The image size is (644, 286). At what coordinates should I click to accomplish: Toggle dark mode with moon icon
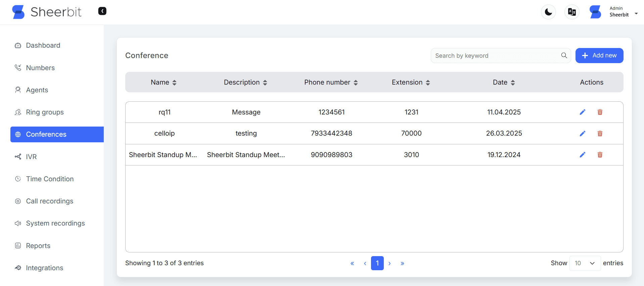(548, 12)
